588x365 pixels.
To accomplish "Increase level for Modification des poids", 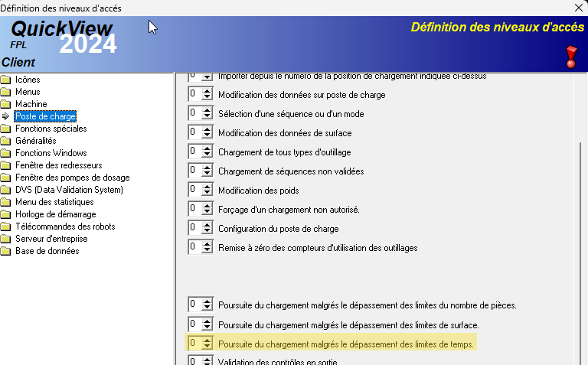I will [x=207, y=187].
